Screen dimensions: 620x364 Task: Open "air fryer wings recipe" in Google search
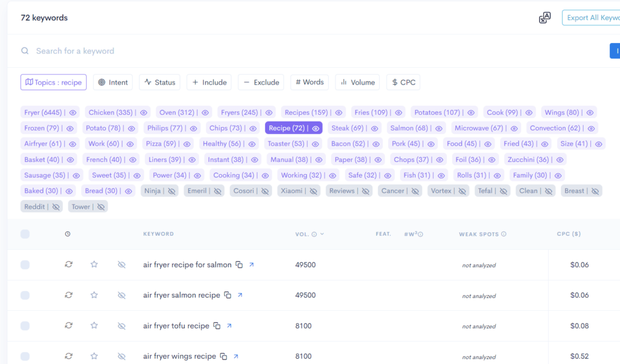236,356
